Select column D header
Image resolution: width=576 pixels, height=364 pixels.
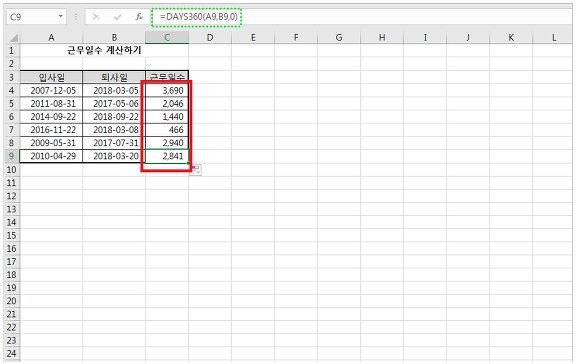coord(210,37)
